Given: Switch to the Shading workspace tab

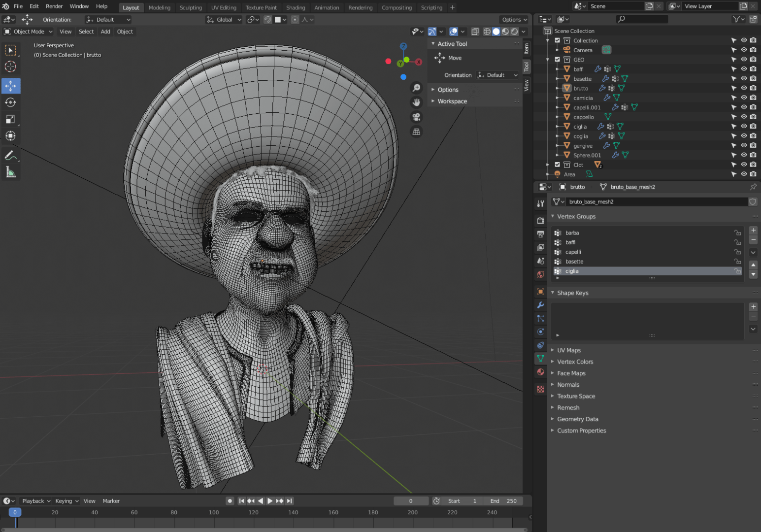Looking at the screenshot, I should point(296,7).
